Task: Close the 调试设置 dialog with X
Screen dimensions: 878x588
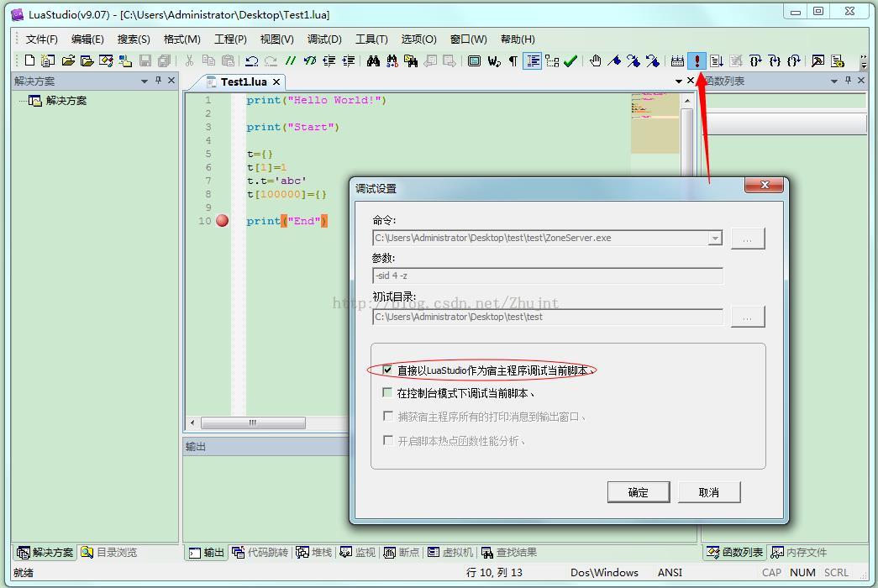Action: click(x=765, y=185)
